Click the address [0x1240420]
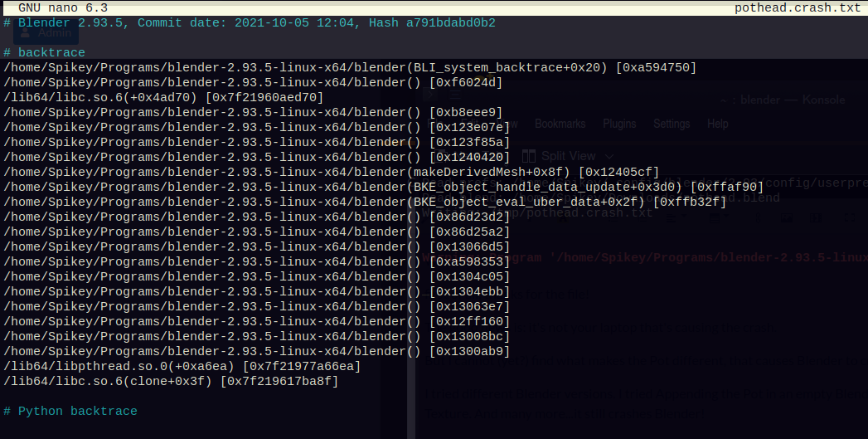The image size is (868, 439). (469, 158)
